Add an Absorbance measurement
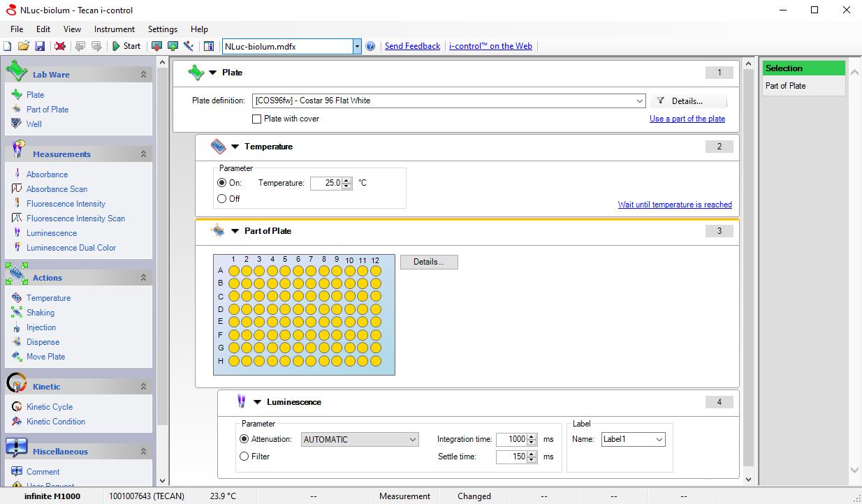862x504 pixels. [x=47, y=175]
